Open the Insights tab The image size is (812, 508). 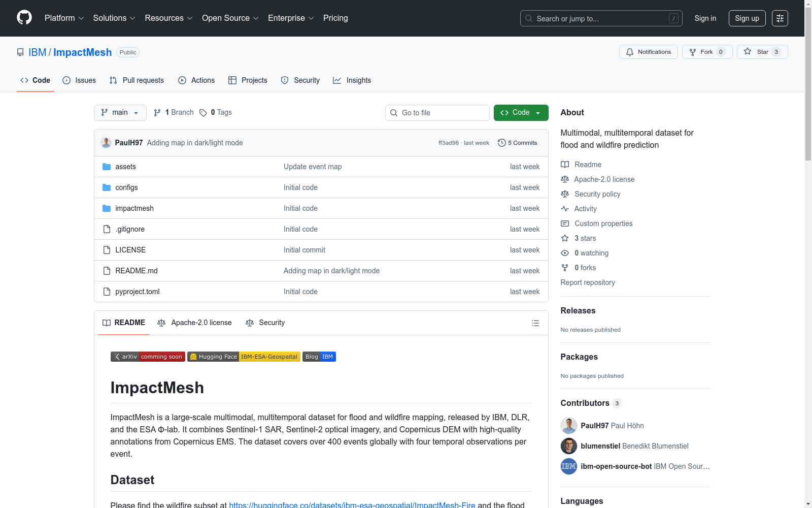coord(352,80)
